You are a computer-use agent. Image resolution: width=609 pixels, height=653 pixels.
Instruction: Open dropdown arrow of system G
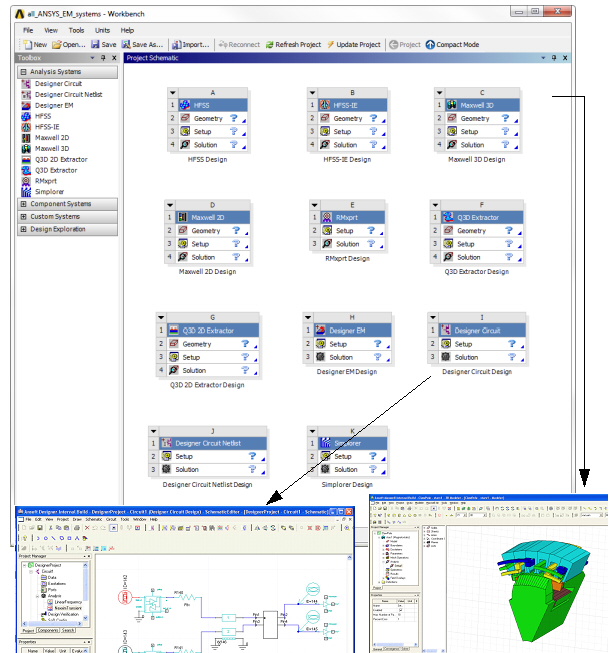pyautogui.click(x=161, y=317)
